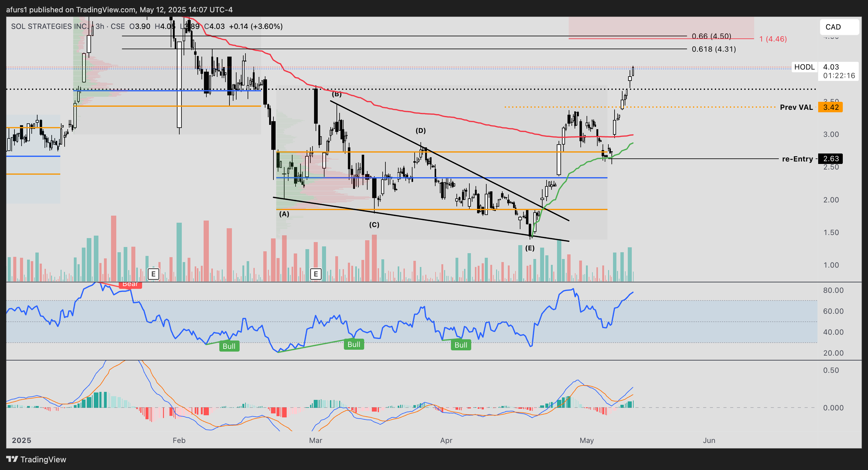Click the O3.90 open value

[x=140, y=26]
